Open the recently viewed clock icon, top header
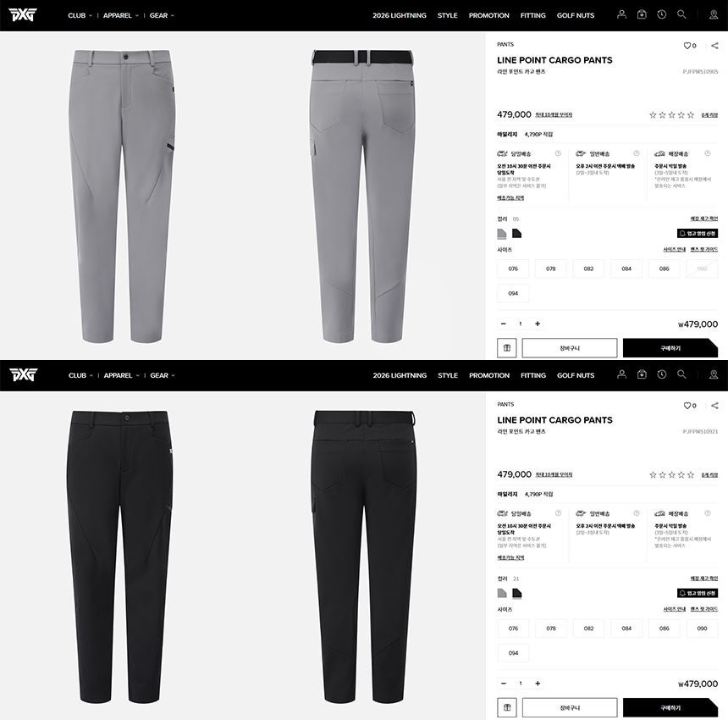Image resolution: width=728 pixels, height=720 pixels. (x=662, y=14)
